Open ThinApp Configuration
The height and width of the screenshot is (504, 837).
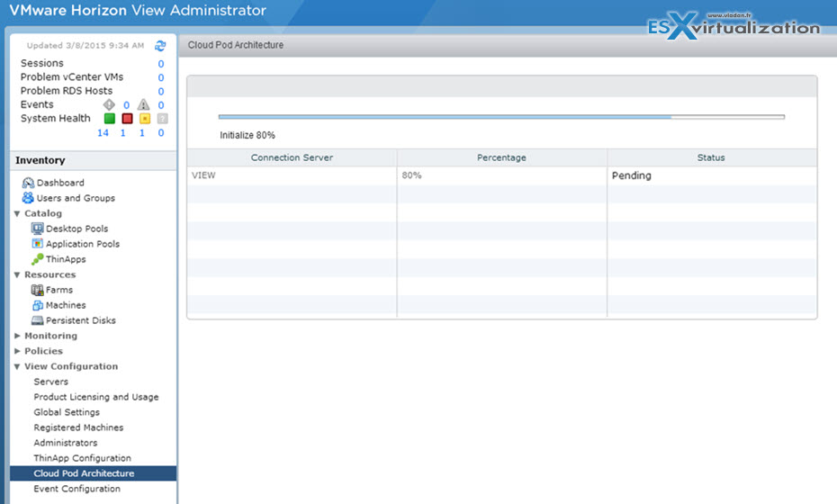click(82, 458)
